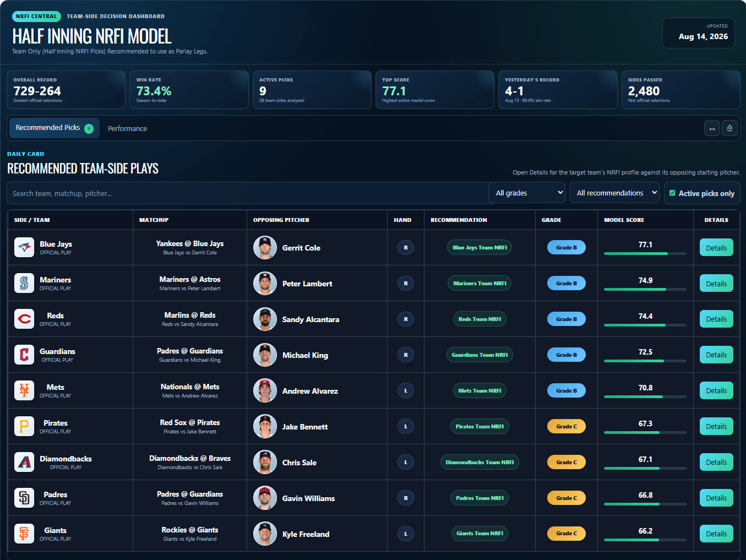Screen dimensions: 746x560
Task: Click the 70.8 model score bar
Action: pos(645,396)
